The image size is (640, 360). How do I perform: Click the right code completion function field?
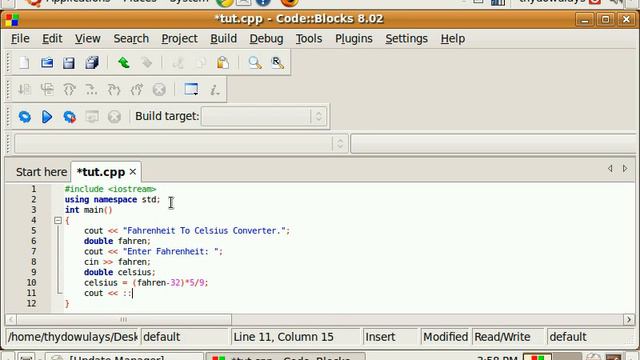(493, 144)
